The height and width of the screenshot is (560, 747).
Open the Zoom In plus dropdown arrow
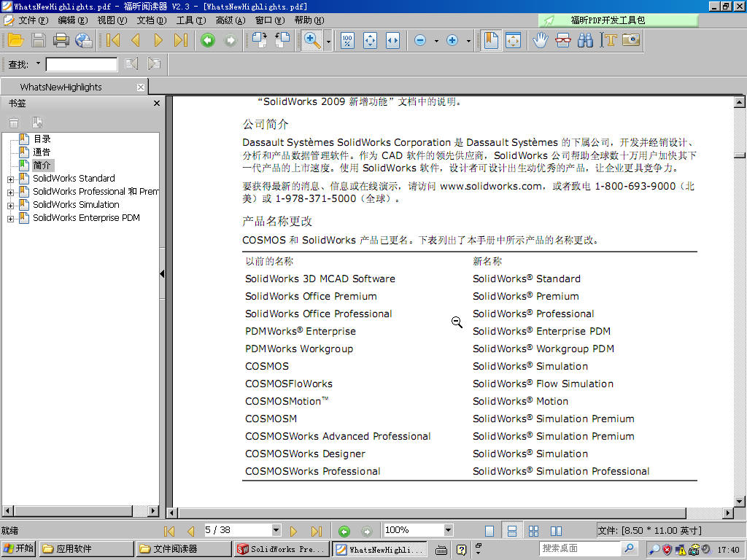click(468, 41)
